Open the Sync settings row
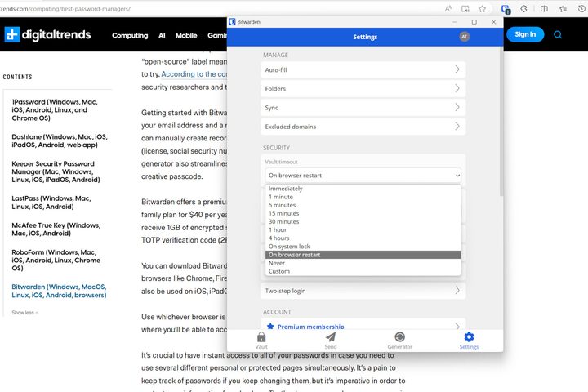Screen dimensions: 588x392 pyautogui.click(x=363, y=108)
